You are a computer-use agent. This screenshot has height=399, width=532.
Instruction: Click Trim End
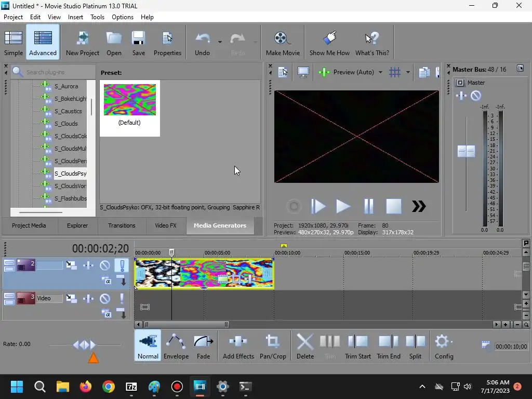click(389, 345)
